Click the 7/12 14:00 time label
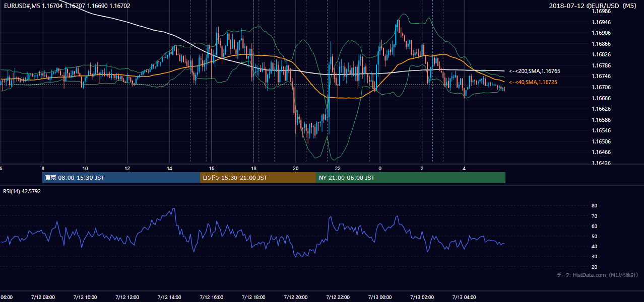Image resolution: width=644 pixels, height=302 pixels. pos(169,297)
